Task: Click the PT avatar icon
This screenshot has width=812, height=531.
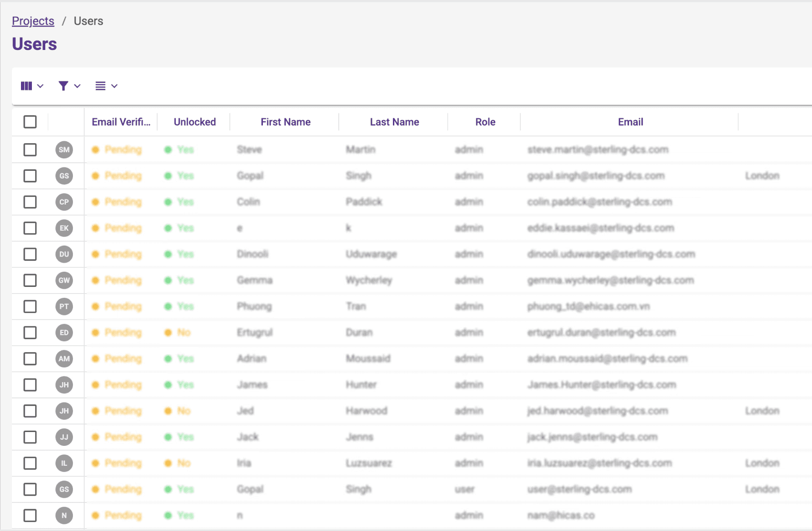Action: pyautogui.click(x=64, y=306)
